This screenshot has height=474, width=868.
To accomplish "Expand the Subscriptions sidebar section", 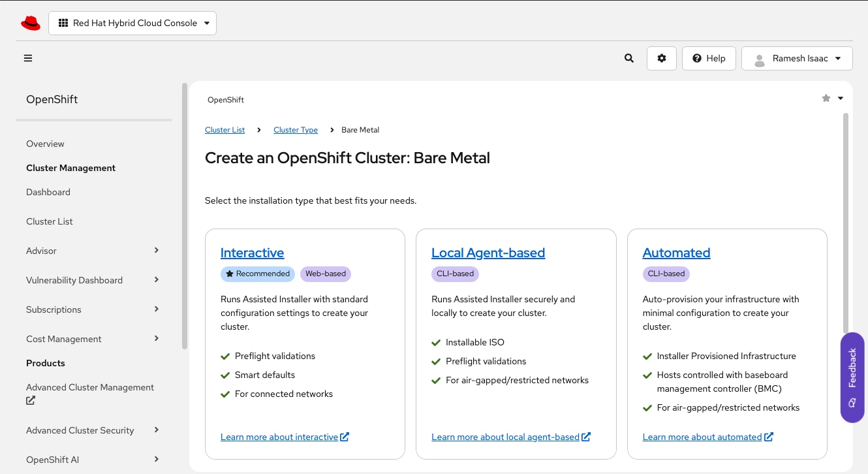I will tap(157, 309).
